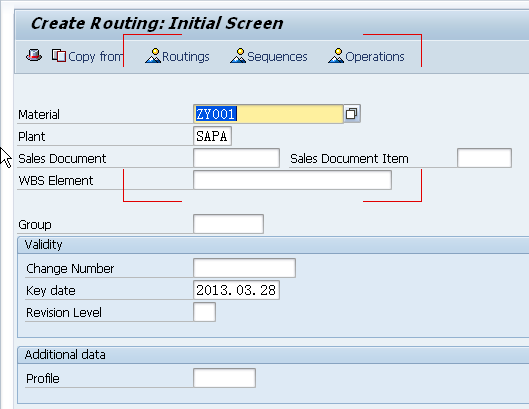
Task: Click the Group input field
Action: 228,224
